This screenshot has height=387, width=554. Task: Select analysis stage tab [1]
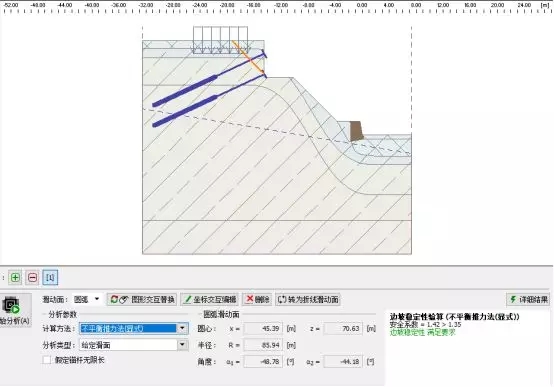(x=50, y=277)
